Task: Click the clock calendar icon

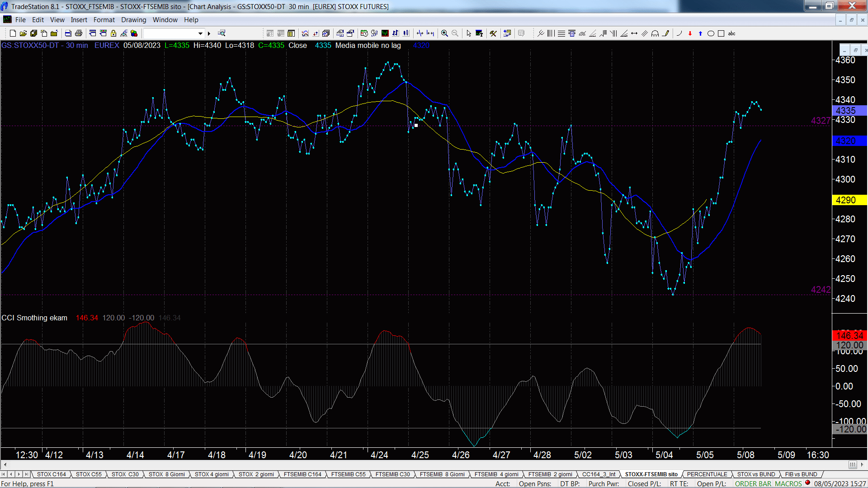Action: tap(364, 33)
